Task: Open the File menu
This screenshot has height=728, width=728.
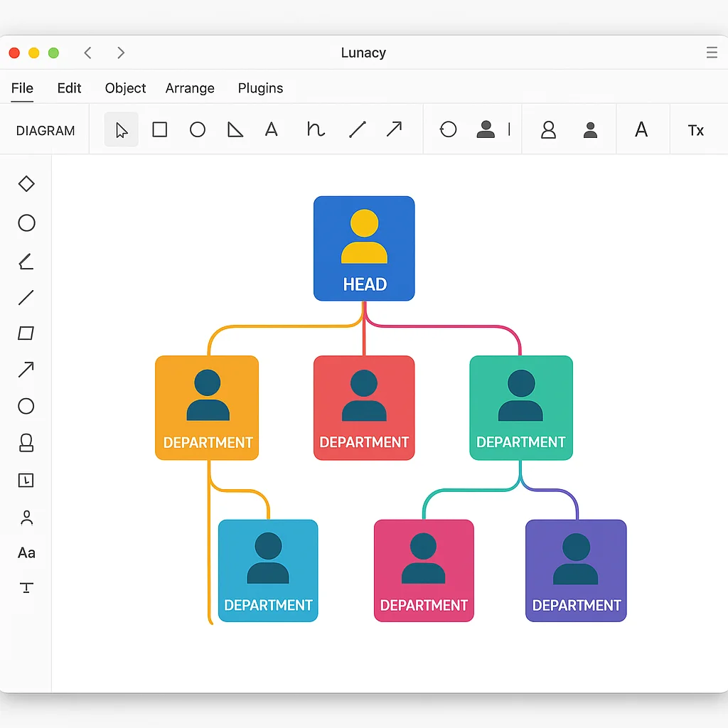Action: 22,88
